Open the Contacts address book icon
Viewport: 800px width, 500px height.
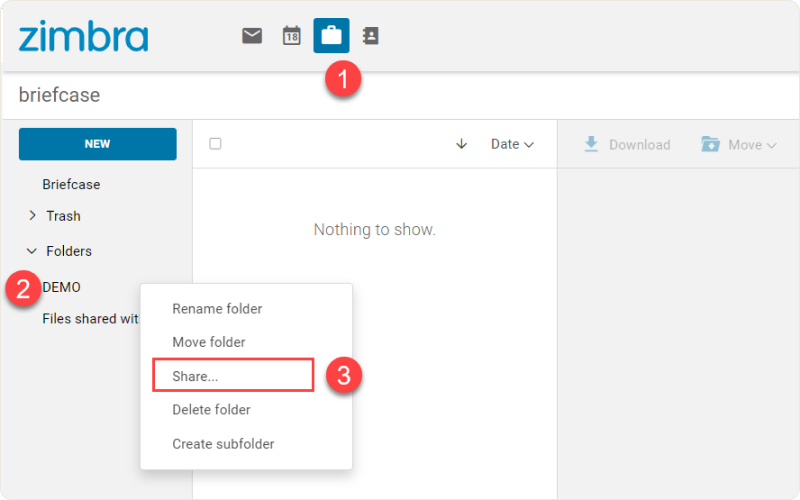click(370, 36)
